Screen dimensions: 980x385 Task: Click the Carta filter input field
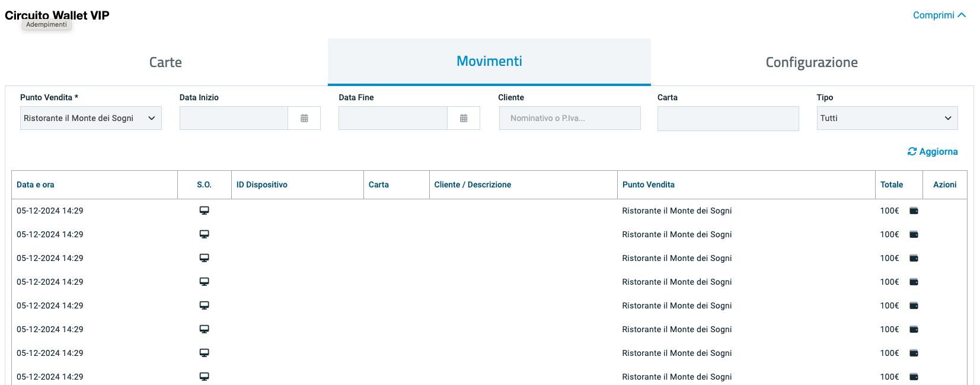click(728, 118)
